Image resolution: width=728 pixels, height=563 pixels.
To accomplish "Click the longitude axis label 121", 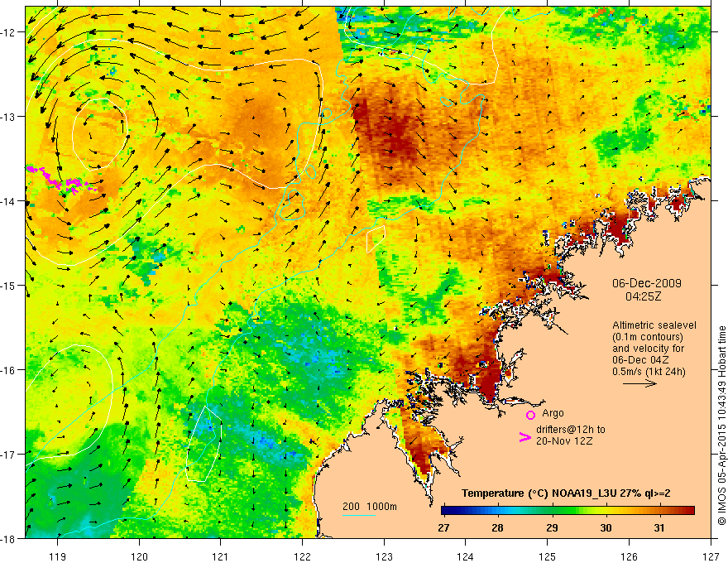I will (x=221, y=556).
